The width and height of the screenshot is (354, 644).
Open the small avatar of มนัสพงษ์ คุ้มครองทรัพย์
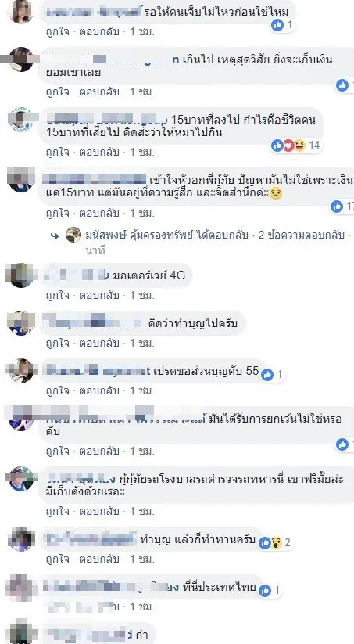coord(73,235)
